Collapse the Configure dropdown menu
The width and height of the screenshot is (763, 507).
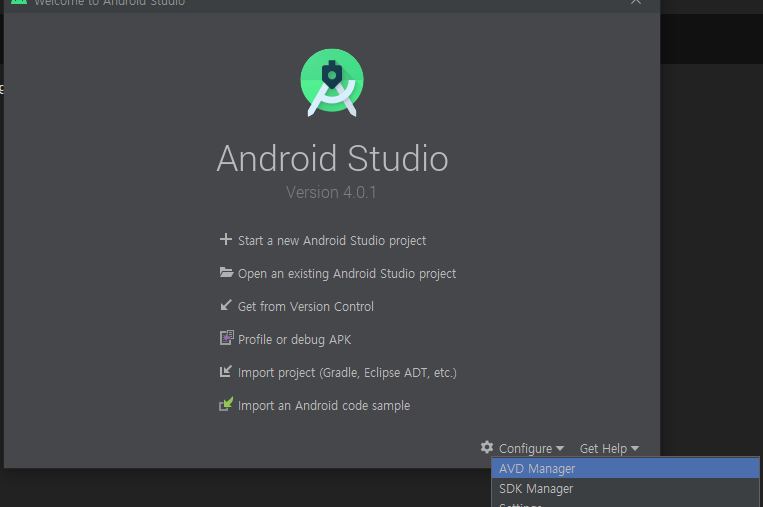coord(531,448)
